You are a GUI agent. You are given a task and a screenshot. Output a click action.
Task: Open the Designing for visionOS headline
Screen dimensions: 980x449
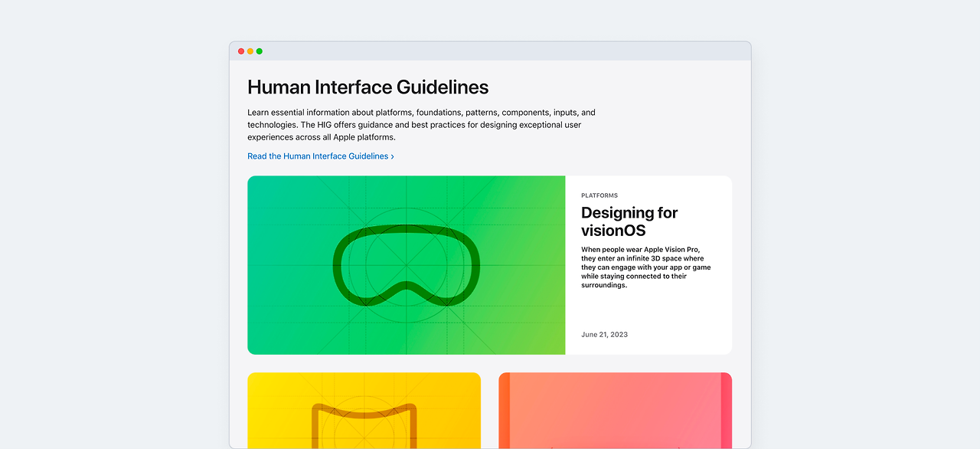pos(629,221)
